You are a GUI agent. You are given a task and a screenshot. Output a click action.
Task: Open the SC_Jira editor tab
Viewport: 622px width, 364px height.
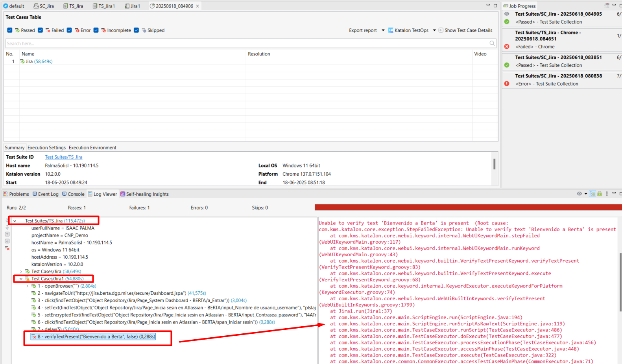point(44,6)
